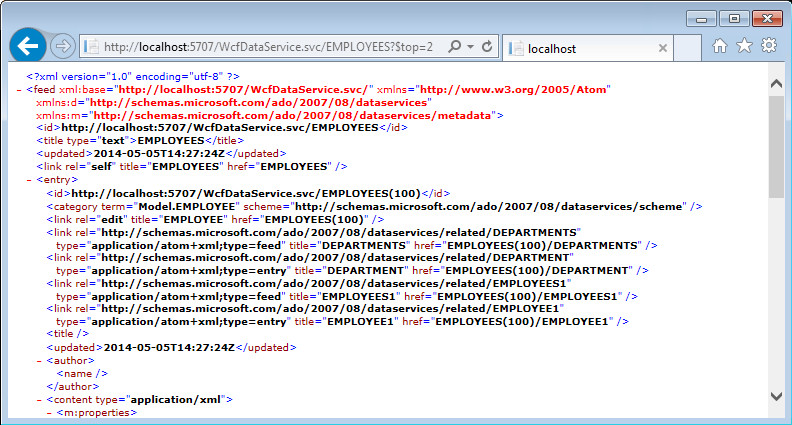The image size is (792, 425).
Task: Close the browser window
Action: (767, 19)
